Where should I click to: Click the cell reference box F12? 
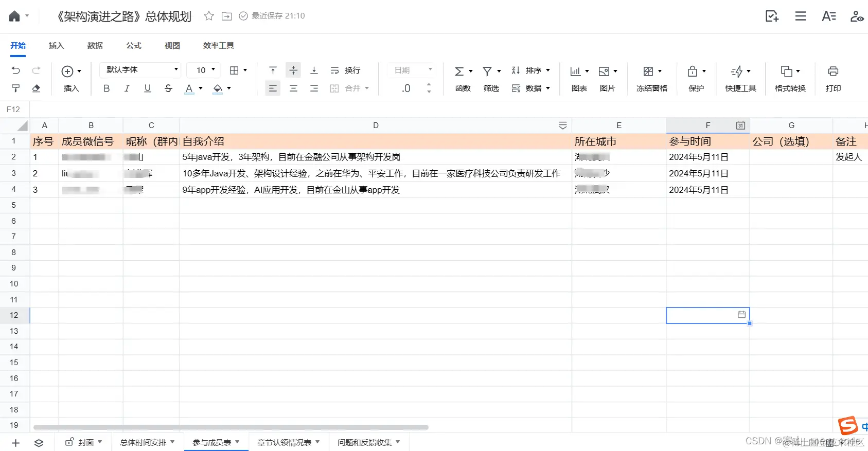14,110
